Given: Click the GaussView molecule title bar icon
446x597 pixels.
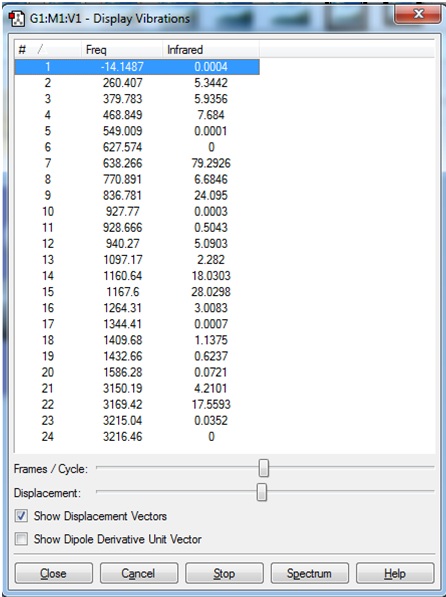Looking at the screenshot, I should pos(17,19).
